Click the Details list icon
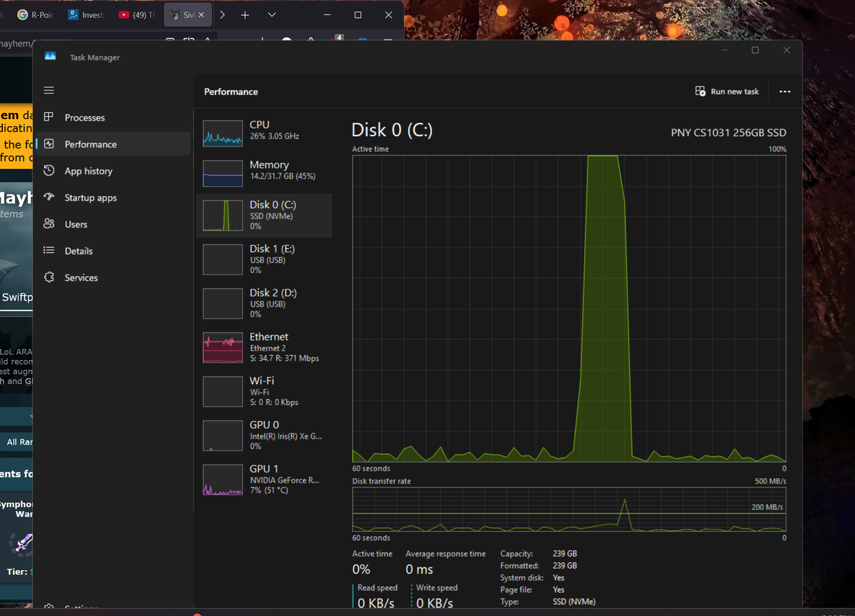The height and width of the screenshot is (616, 855). (x=49, y=251)
